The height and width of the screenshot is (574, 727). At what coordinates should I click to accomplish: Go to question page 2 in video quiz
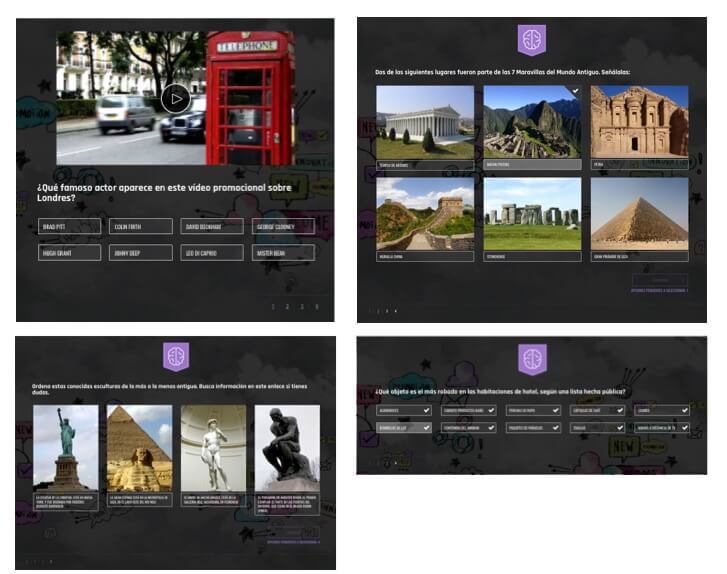click(x=287, y=306)
